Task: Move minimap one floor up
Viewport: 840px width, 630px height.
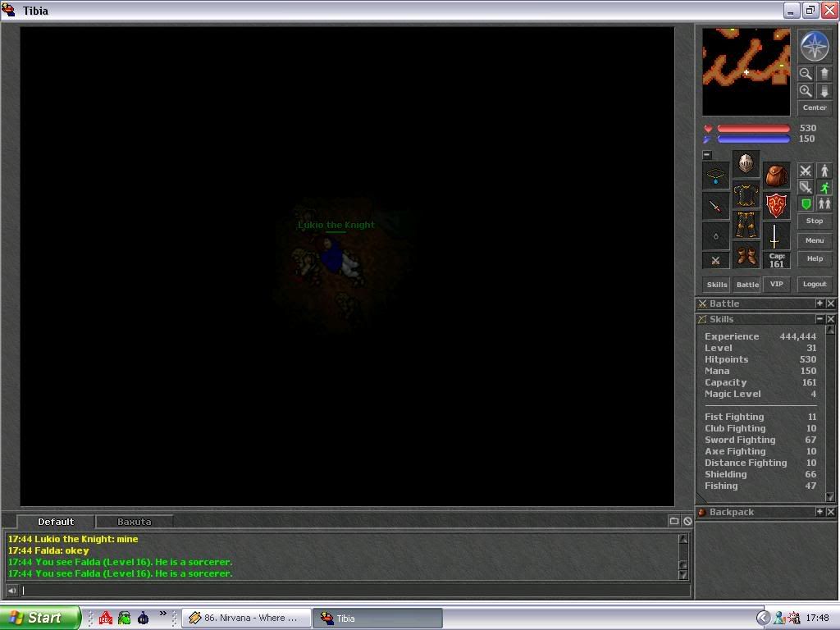Action: [x=824, y=73]
